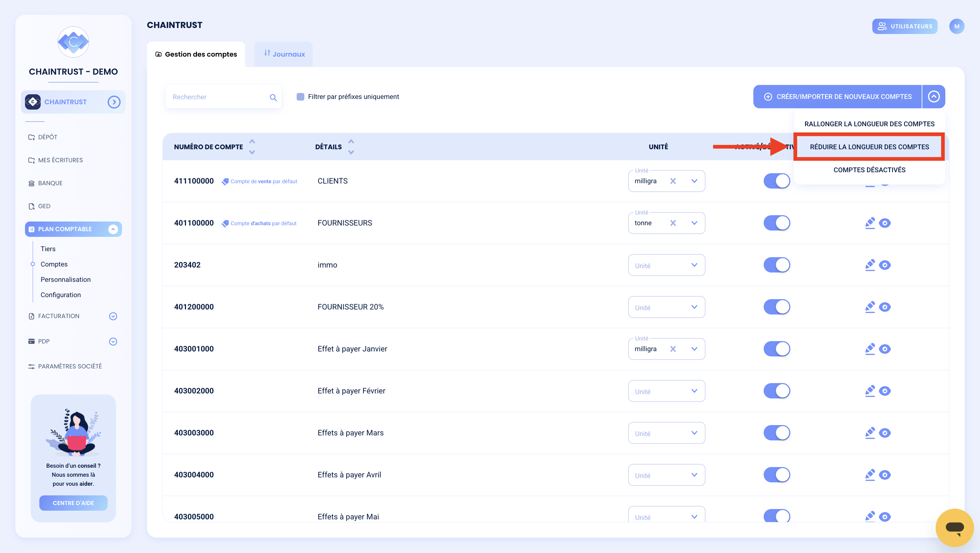
Task: Click the search magnifier icon
Action: click(273, 97)
